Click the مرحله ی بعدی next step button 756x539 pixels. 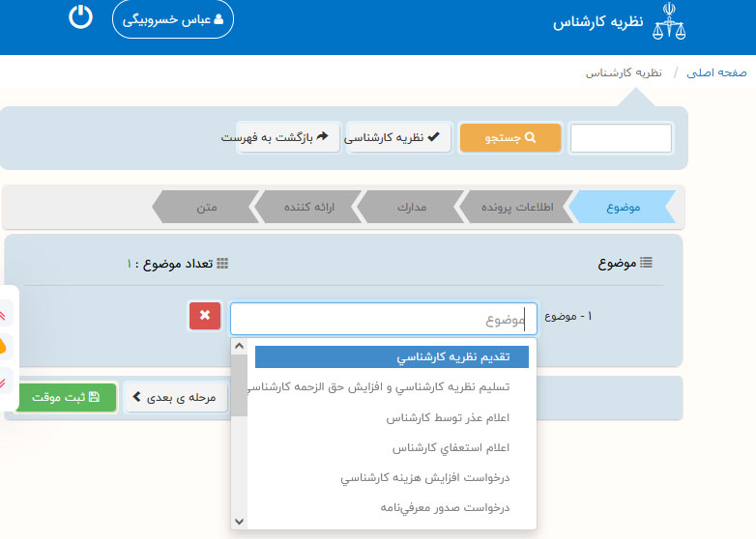pyautogui.click(x=175, y=397)
